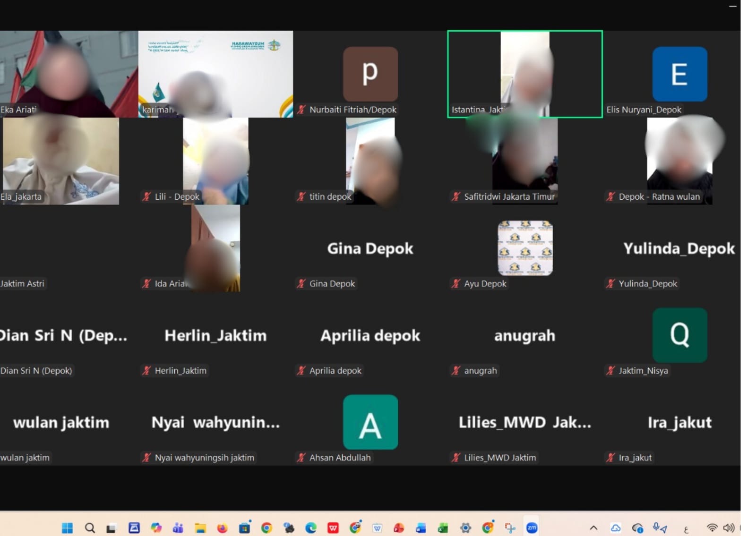Click the Nurbaiti Fitriah/Depok name label

point(352,110)
